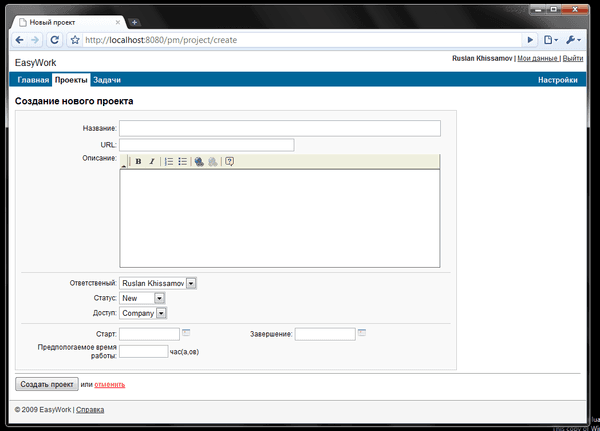
Task: Click Создать проект button
Action: (47, 384)
